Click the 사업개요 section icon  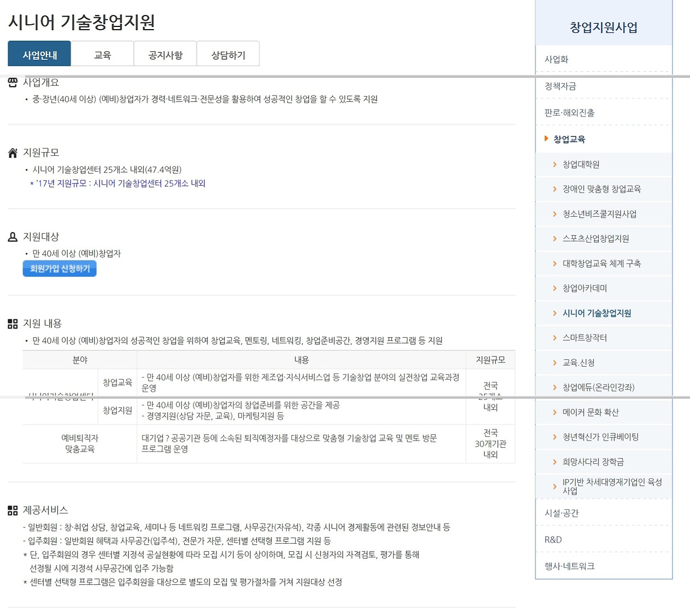pos(12,81)
